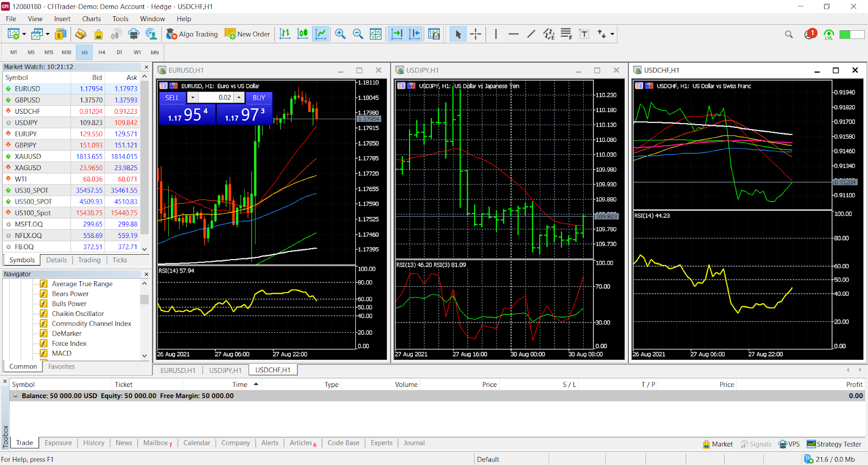The image size is (868, 465).
Task: Open the Insert menu
Action: pos(62,19)
